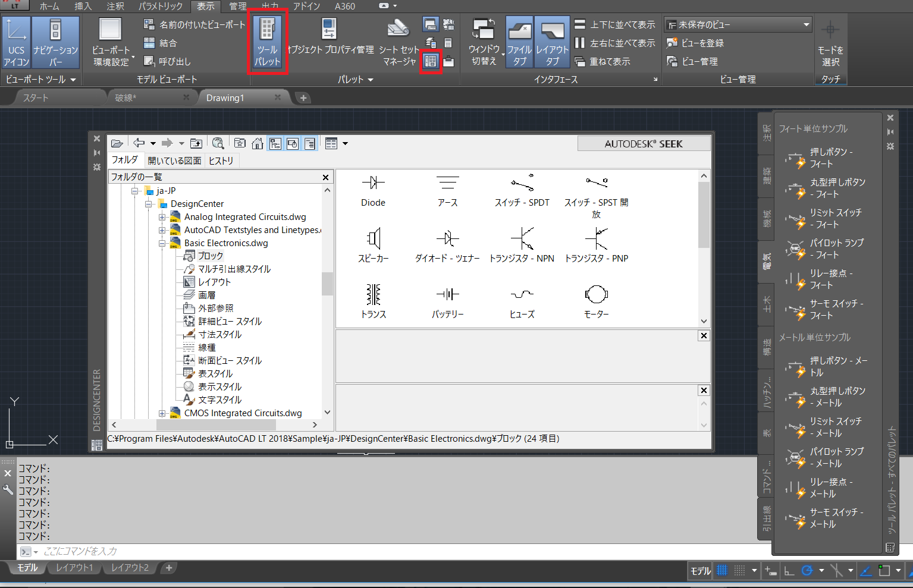Click 上下に並べて表示 window arrangement
This screenshot has height=588, width=913.
tap(615, 24)
